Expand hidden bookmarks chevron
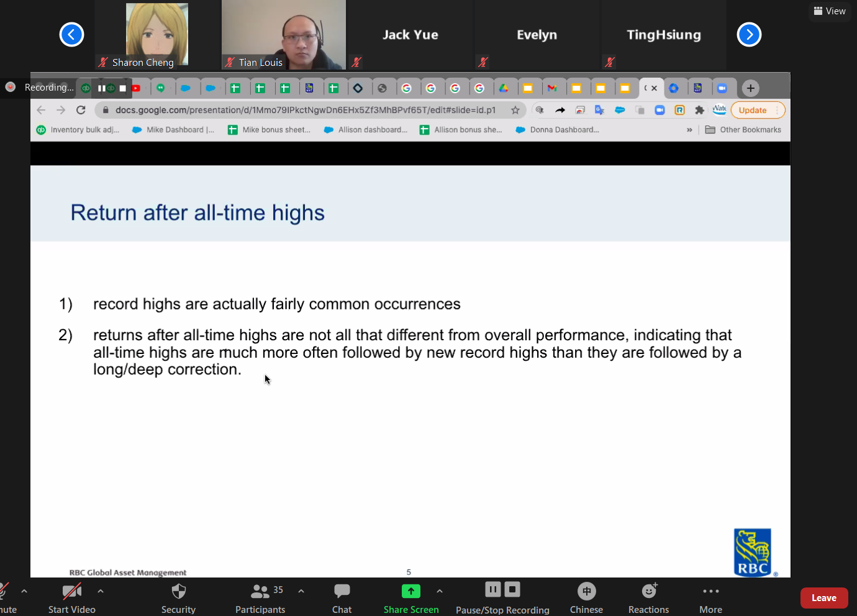 click(x=689, y=130)
